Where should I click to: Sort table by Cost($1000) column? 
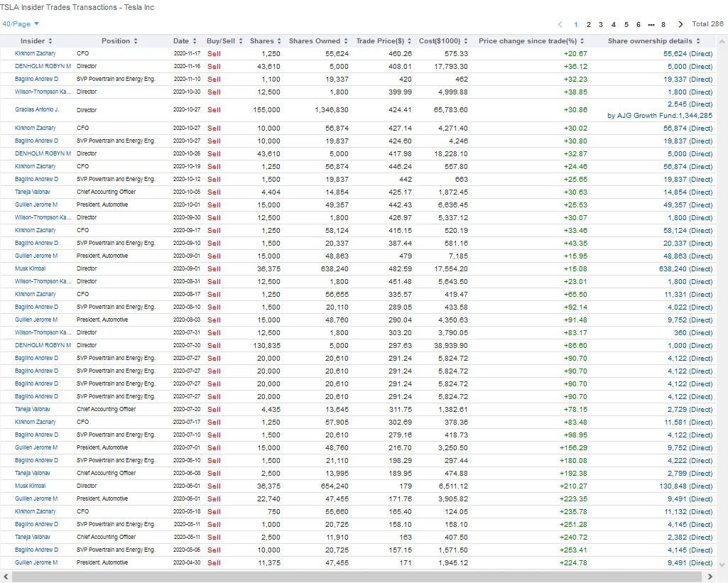[x=443, y=41]
